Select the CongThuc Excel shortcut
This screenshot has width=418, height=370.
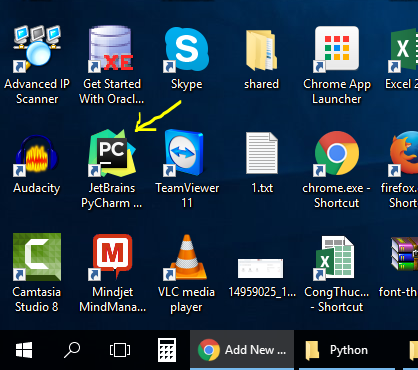tap(334, 257)
